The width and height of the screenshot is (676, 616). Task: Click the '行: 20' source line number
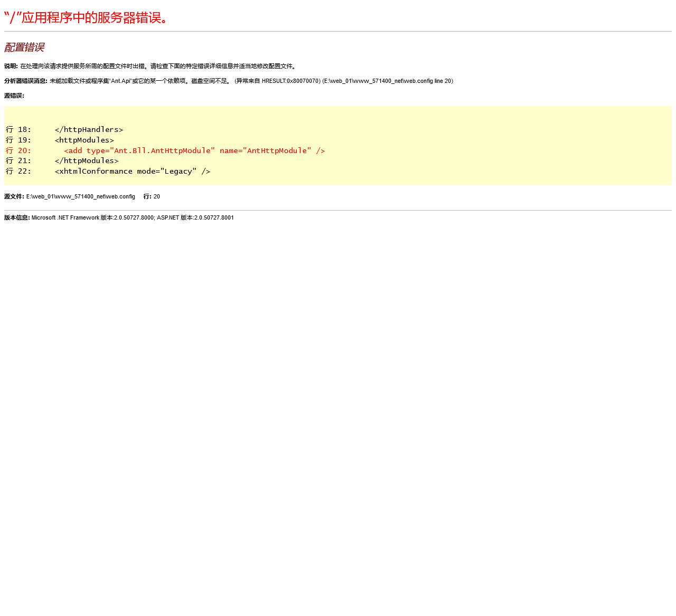[x=152, y=196]
